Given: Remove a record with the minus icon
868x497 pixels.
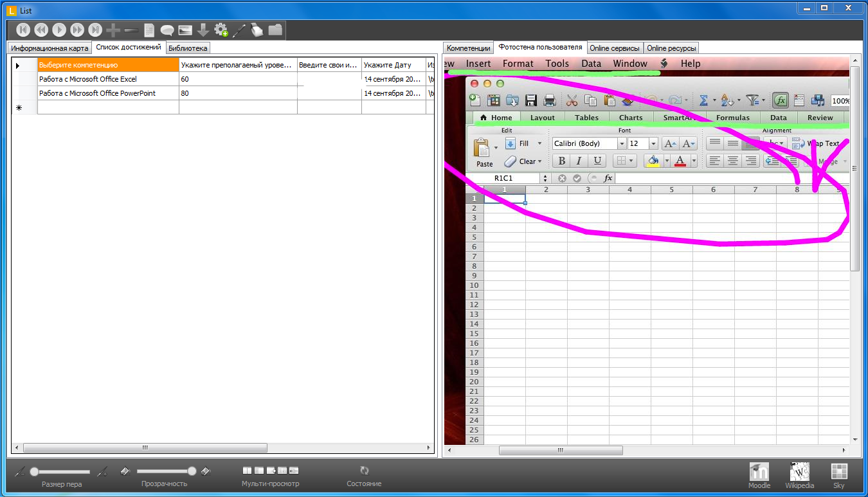Looking at the screenshot, I should [131, 30].
